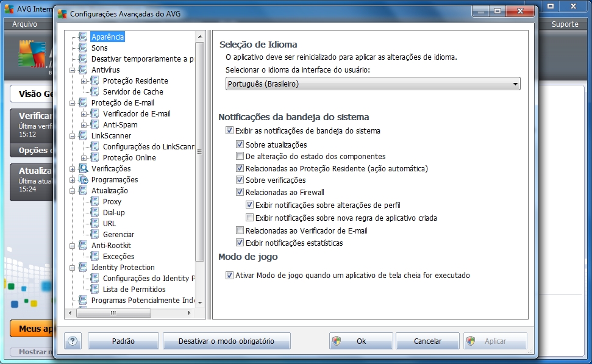This screenshot has width=592, height=364.
Task: Expand the Verificações tree node
Action: 73,169
